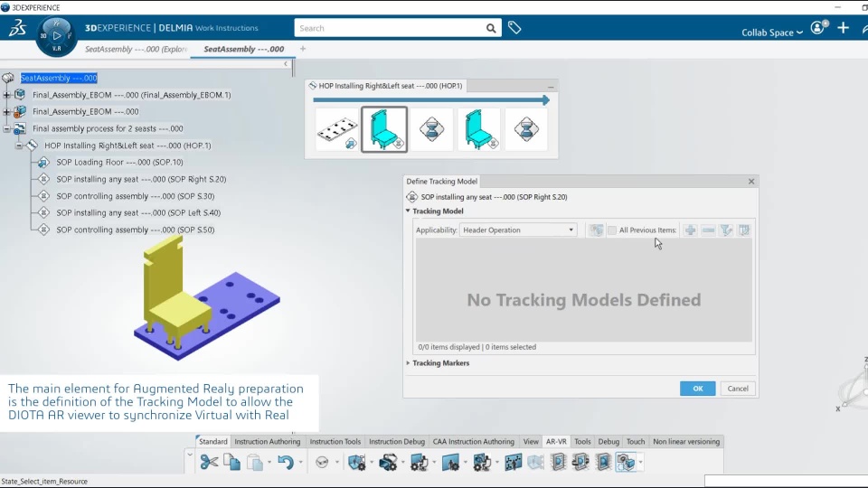Click the 3DS compass play button
Viewport: 868px width, 488px height.
pos(56,35)
